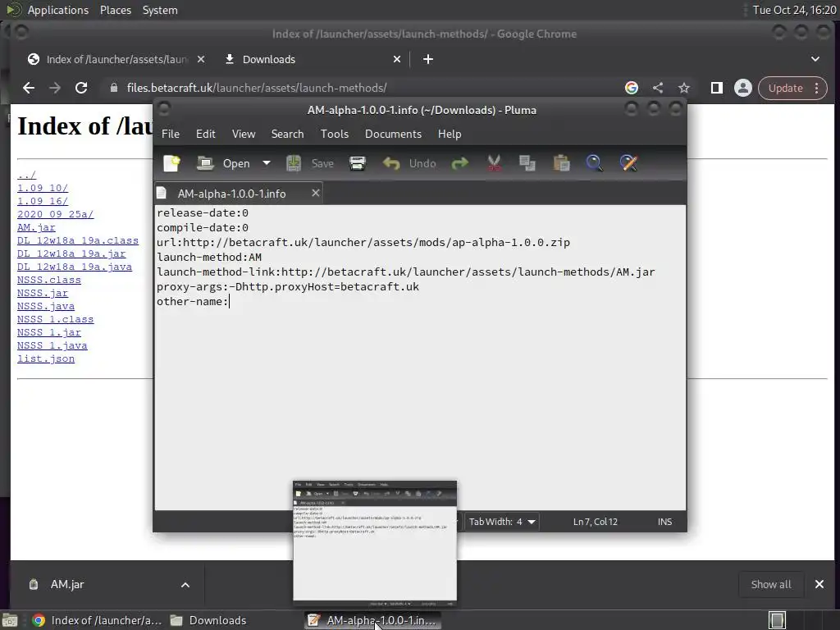The image size is (840, 630).
Task: Open Chrome's tab search chevron
Action: 815,59
